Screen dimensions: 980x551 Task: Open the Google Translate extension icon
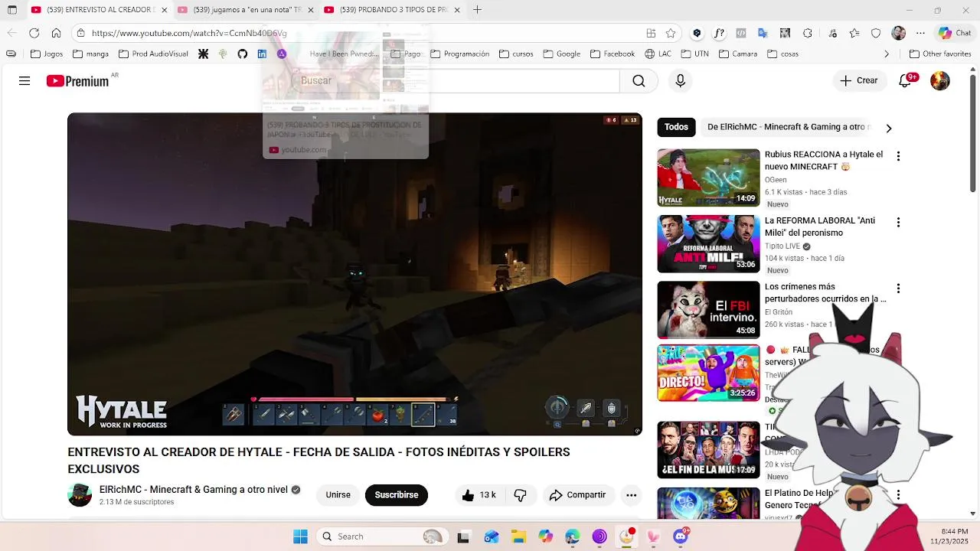coord(763,33)
